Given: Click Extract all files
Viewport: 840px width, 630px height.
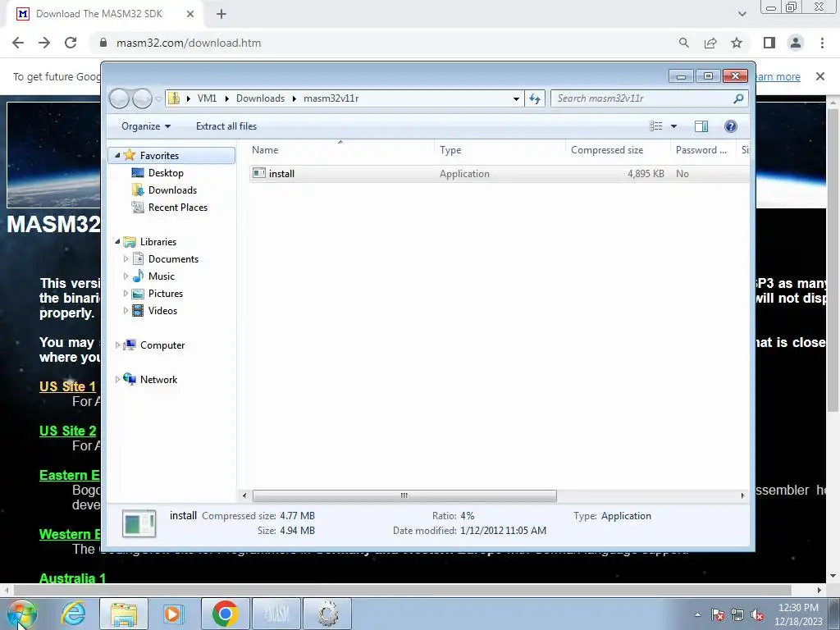Looking at the screenshot, I should (226, 126).
